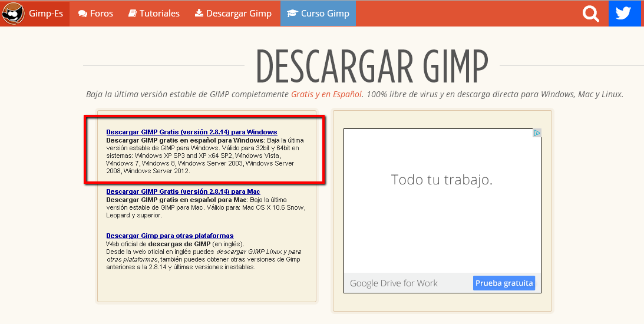
Task: Click 'Todo tu trabajo.' ad text
Action: 441,180
